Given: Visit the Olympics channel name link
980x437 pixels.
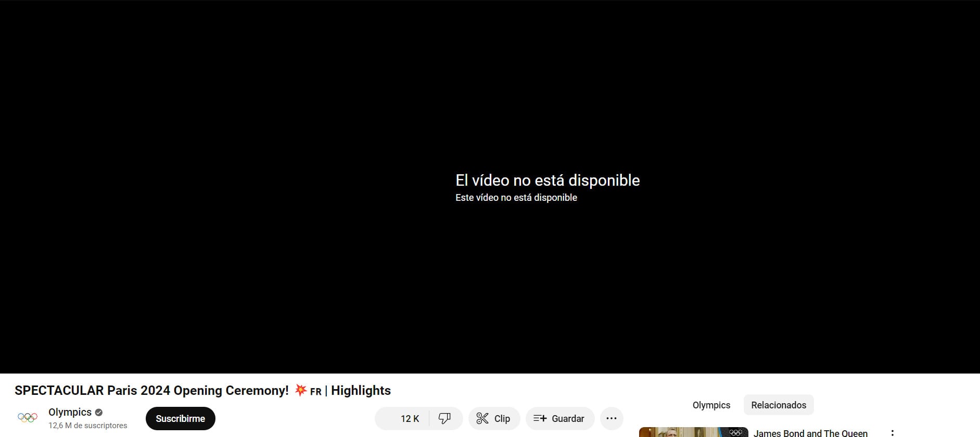Looking at the screenshot, I should tap(70, 412).
